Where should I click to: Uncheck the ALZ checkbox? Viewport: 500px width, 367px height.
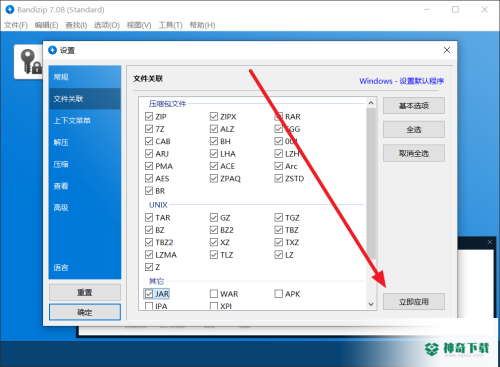(214, 129)
